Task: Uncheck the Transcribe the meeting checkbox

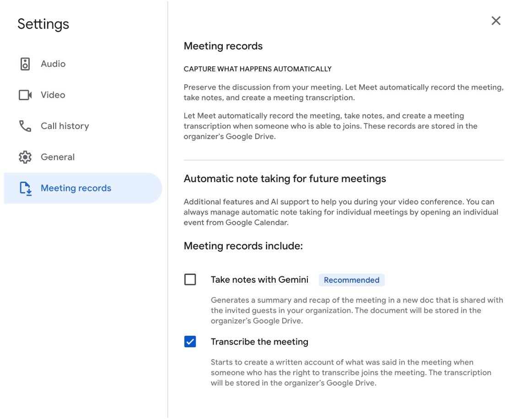Action: coord(190,342)
